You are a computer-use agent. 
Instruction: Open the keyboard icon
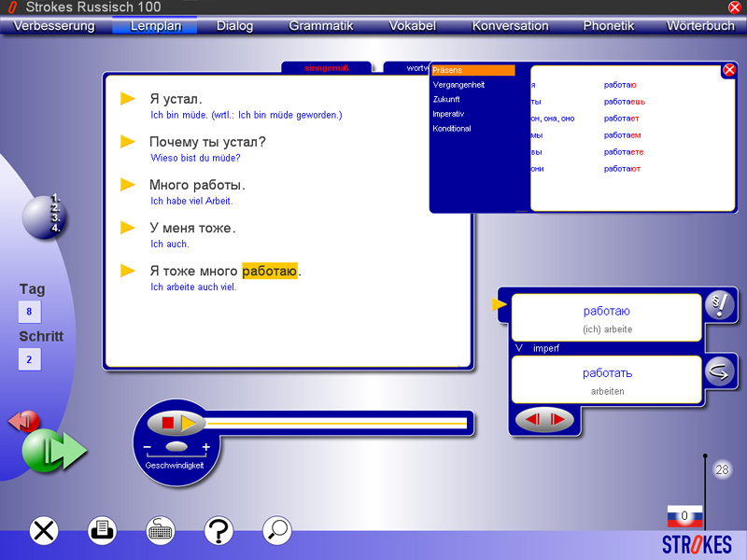coord(161,530)
